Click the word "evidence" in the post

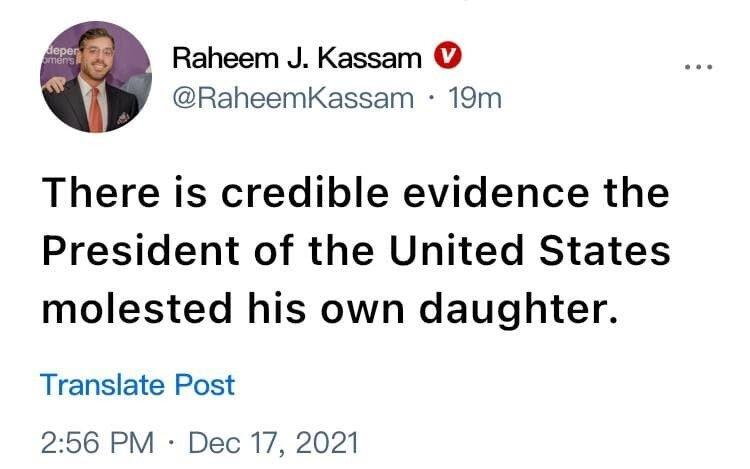496,193
